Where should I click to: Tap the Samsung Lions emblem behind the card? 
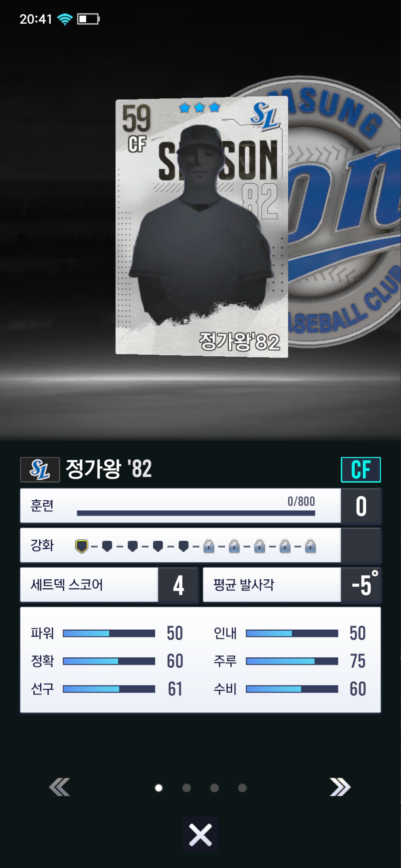343,211
